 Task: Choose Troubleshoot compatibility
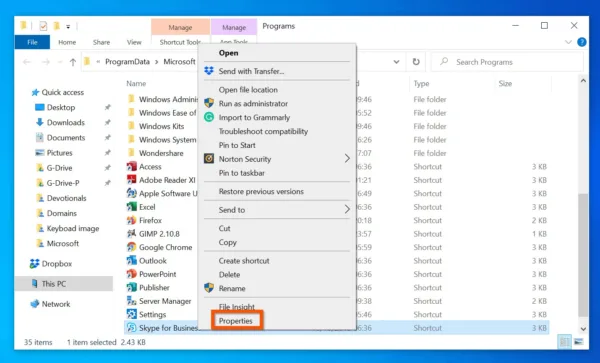click(263, 131)
